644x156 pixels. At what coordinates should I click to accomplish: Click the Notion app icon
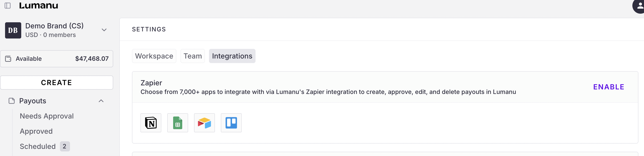tap(151, 123)
